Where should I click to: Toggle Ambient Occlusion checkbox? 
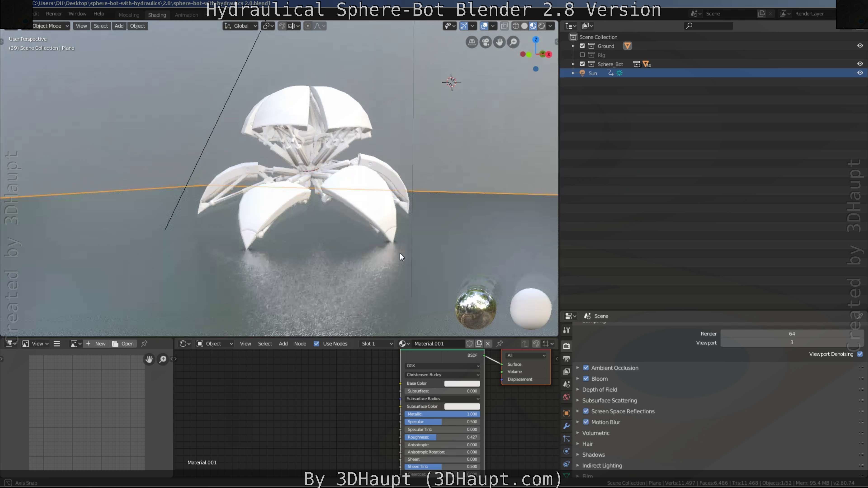586,368
